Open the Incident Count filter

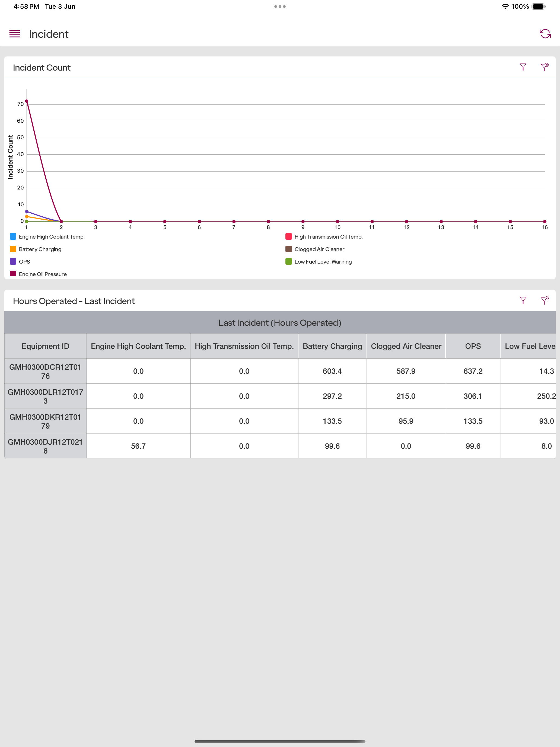pyautogui.click(x=523, y=67)
